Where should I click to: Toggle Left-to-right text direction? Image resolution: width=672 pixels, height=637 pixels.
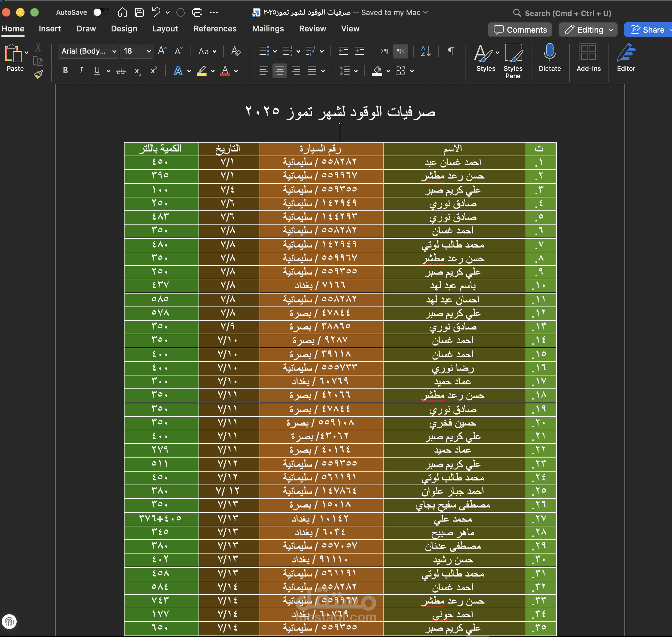[x=384, y=51]
